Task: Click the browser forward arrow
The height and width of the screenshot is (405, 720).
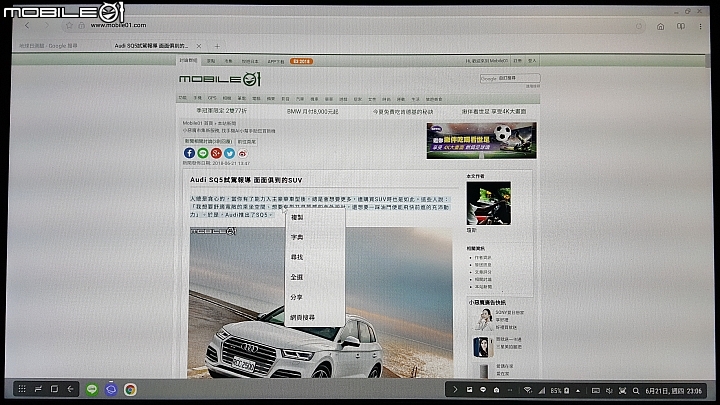Action: point(46,26)
